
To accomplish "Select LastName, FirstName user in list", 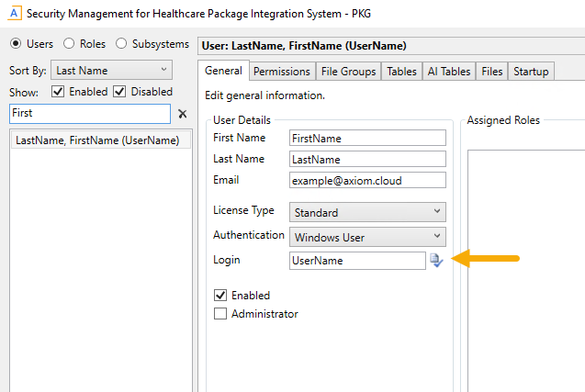I will pos(97,140).
